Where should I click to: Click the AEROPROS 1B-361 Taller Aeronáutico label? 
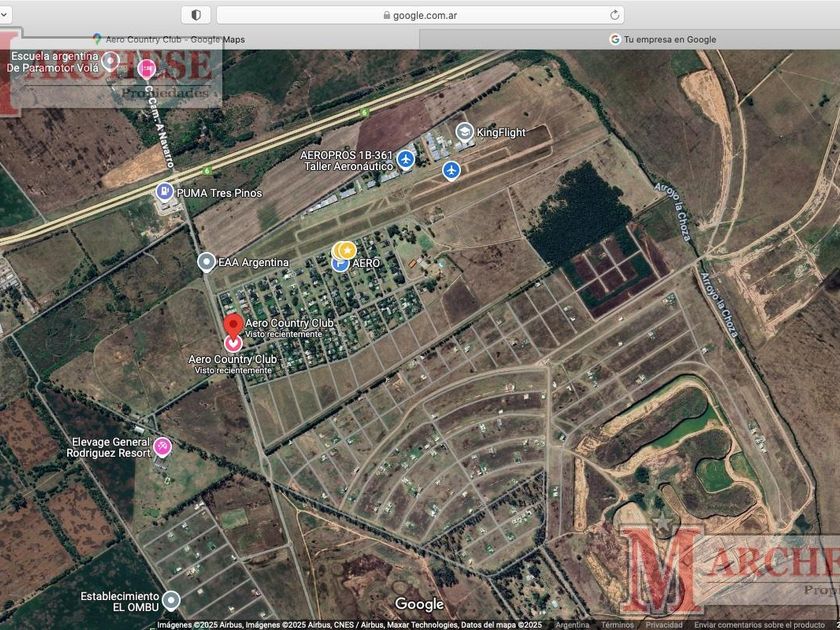pyautogui.click(x=347, y=161)
